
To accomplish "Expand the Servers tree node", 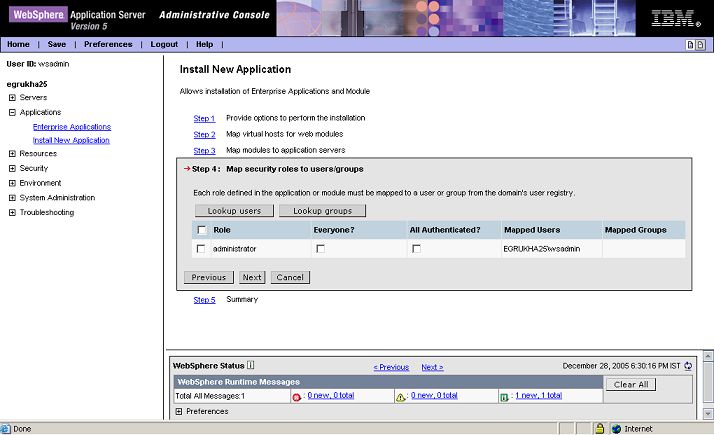I will (12, 97).
